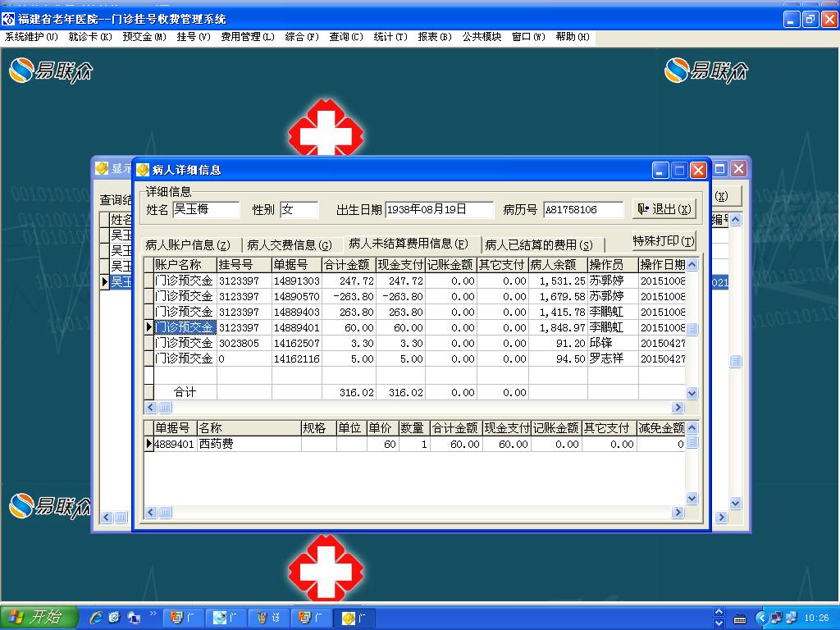Viewport: 840px width, 630px height.
Task: Click the 病人详细信息 window title icon
Action: pyautogui.click(x=143, y=171)
